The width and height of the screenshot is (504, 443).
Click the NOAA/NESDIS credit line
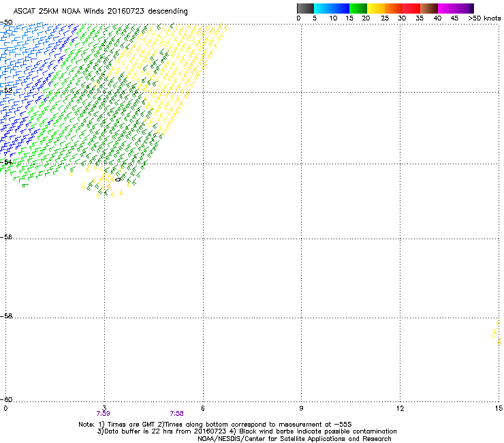click(x=294, y=439)
